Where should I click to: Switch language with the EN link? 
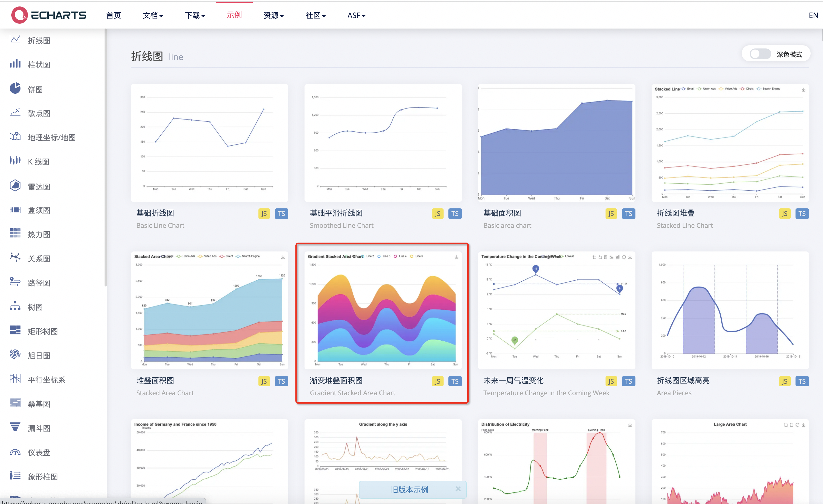click(x=813, y=15)
